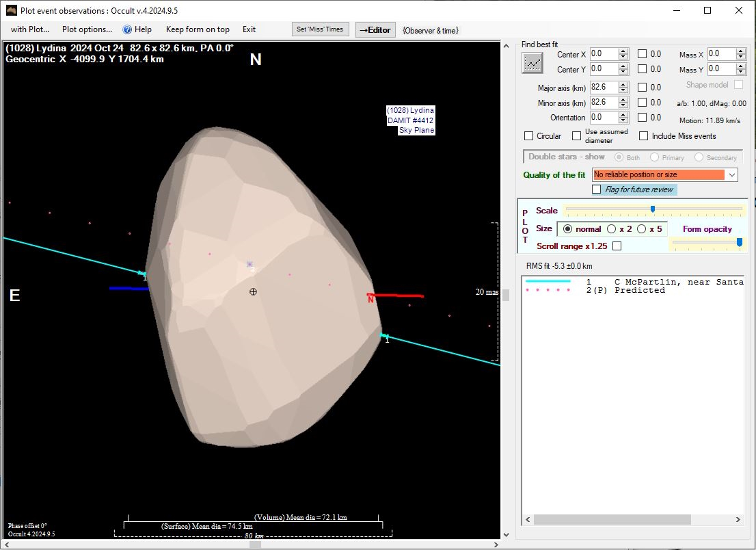Open the with Plot... menu
The height and width of the screenshot is (550, 756).
click(30, 29)
